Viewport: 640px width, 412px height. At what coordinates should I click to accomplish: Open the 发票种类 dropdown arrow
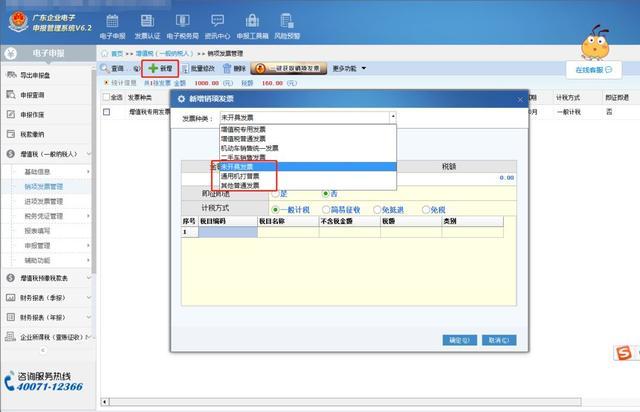[392, 117]
